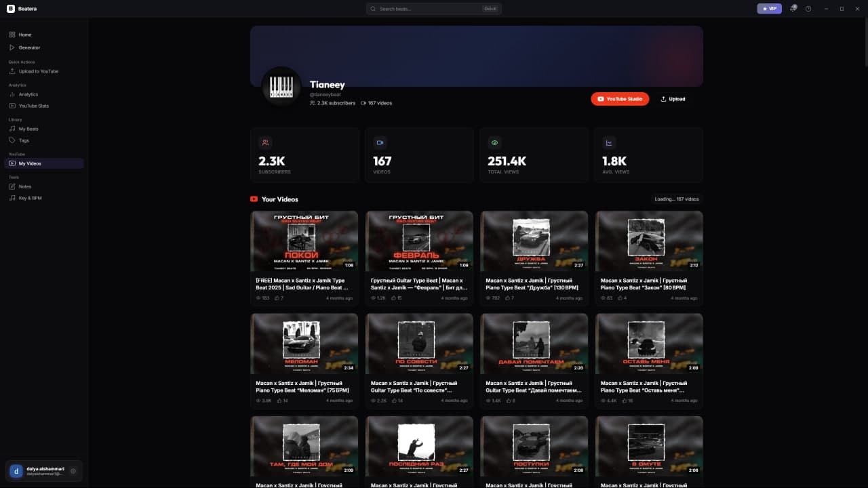Click the VIP button
The image size is (868, 488).
[769, 9]
